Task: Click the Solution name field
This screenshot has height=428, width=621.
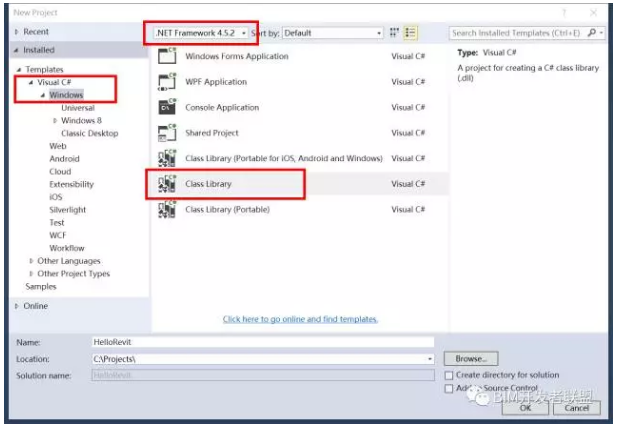Action: 263,375
